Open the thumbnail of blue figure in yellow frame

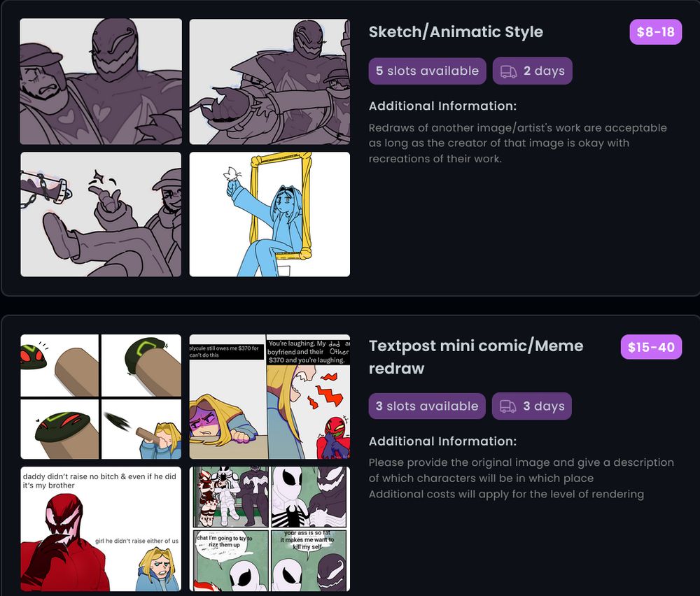(x=269, y=214)
